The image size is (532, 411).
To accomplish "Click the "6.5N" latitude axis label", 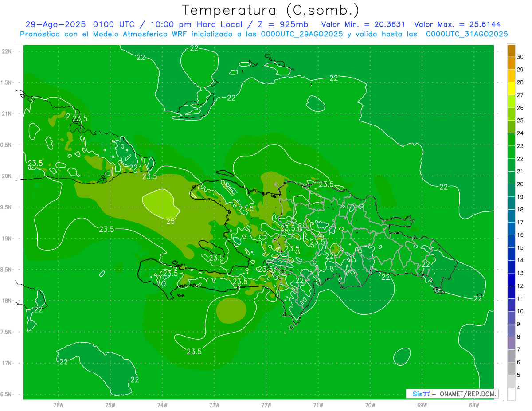I will coord(7,394).
